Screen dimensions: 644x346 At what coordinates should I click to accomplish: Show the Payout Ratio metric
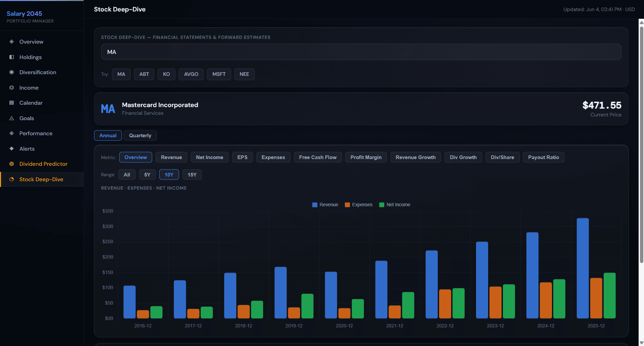click(544, 157)
